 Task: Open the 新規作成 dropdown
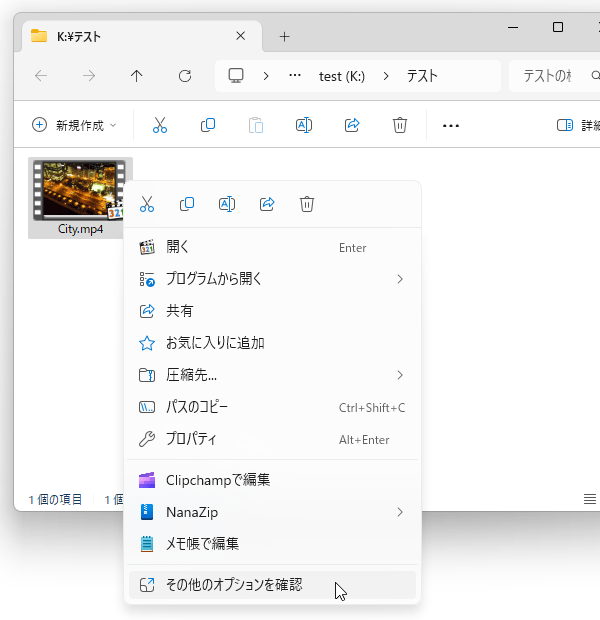(74, 125)
